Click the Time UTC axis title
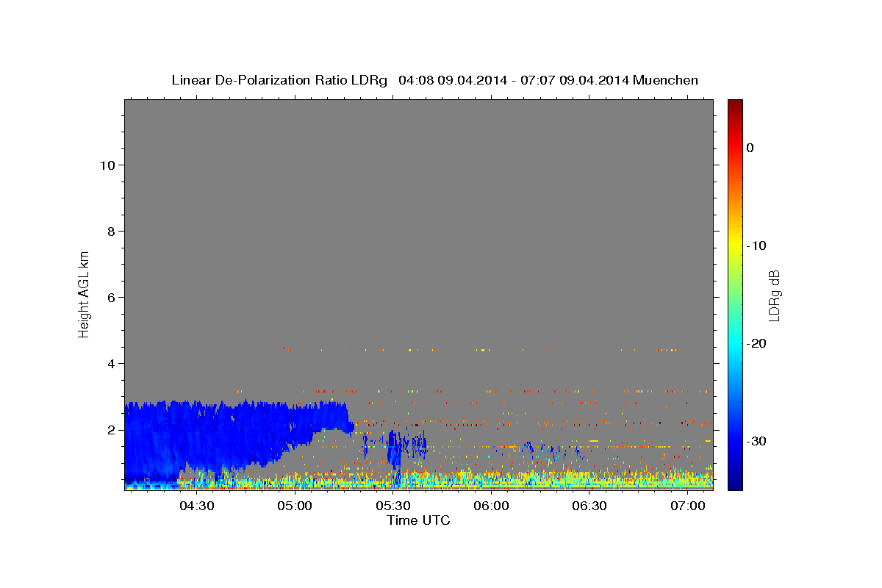The image size is (882, 588). [x=418, y=520]
